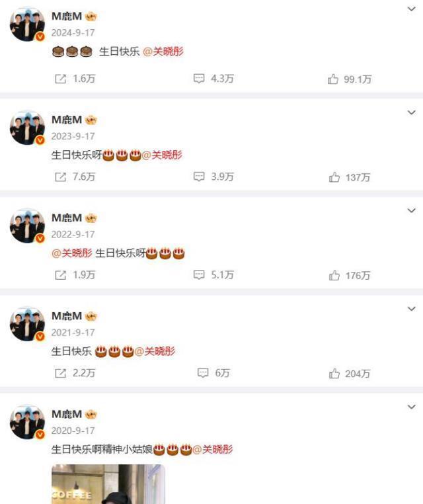Open comments on the 2024-9-17 post
This screenshot has height=504, width=423.
(213, 79)
